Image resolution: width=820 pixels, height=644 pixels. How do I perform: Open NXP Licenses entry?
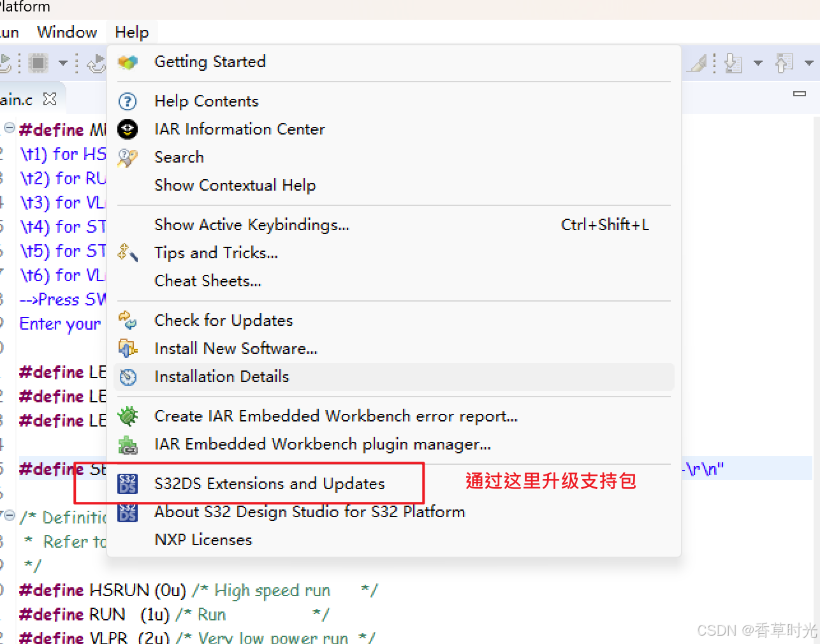[x=394, y=540]
